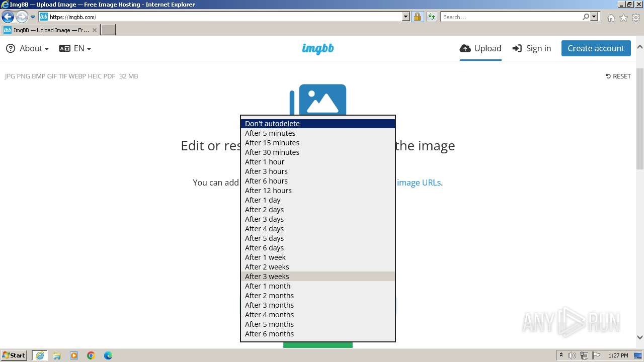644x362 pixels.
Task: Select After 3 weeks option
Action: 318,277
